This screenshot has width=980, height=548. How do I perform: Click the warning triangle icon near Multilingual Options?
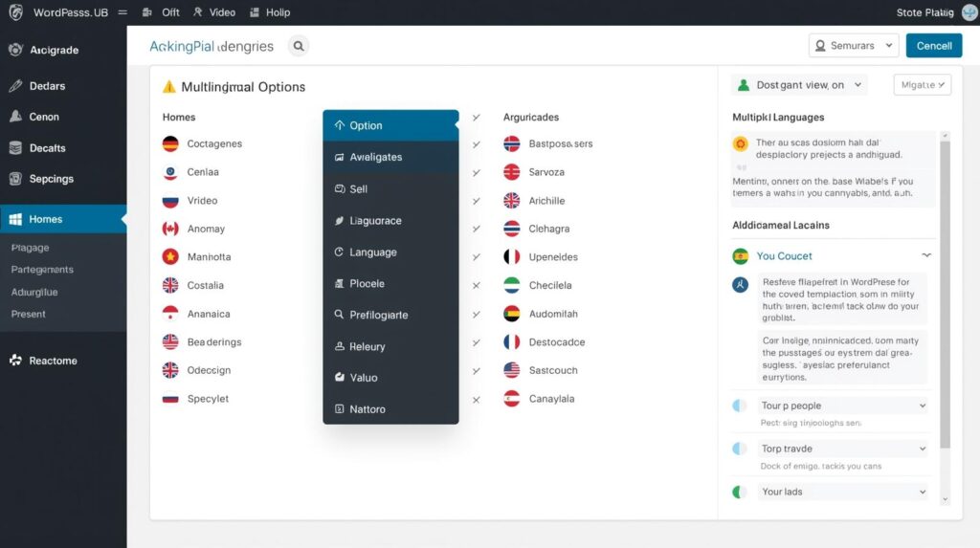tap(169, 87)
